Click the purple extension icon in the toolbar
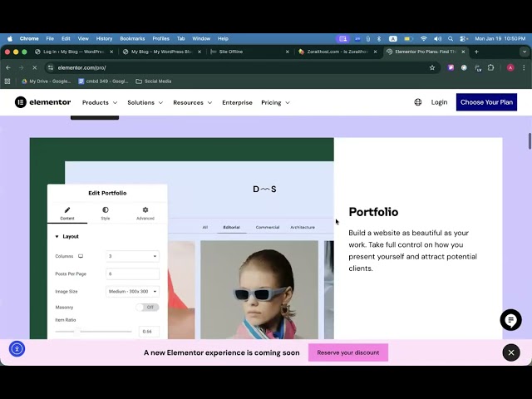 click(451, 68)
